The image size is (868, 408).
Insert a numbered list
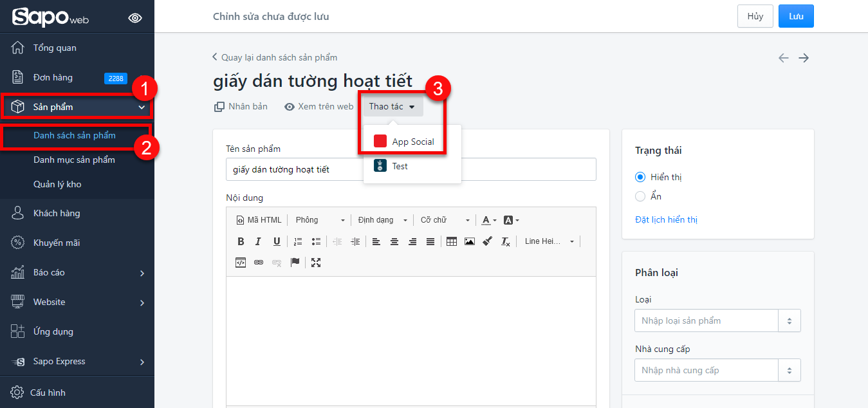point(298,242)
